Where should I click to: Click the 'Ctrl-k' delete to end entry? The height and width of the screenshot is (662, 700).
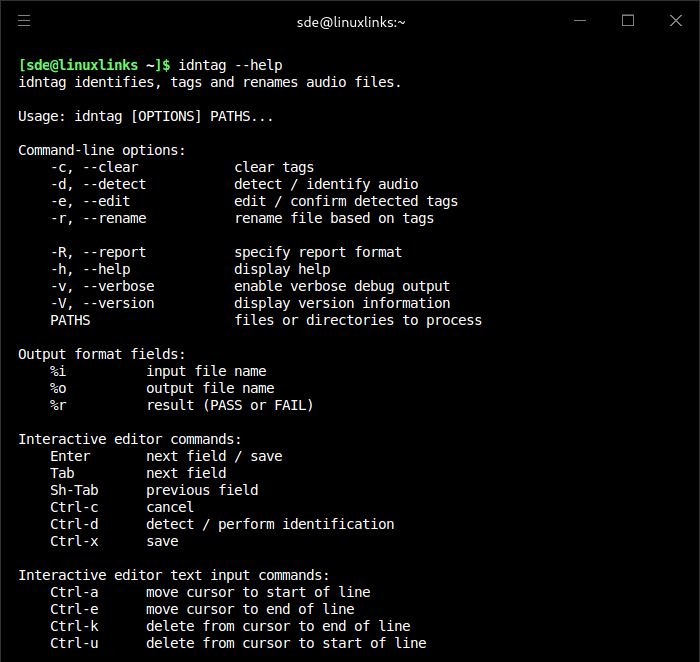[x=74, y=626]
